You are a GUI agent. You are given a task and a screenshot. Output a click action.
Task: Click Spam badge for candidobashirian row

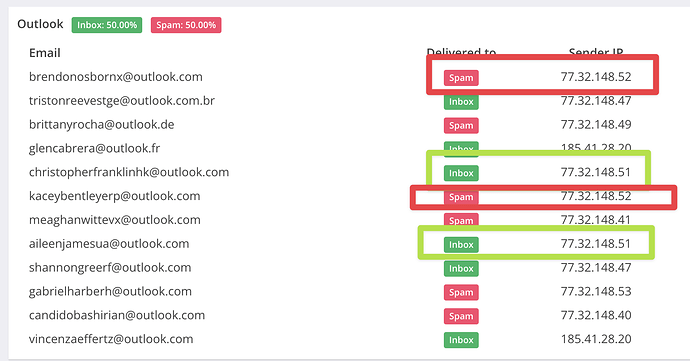coord(461,316)
